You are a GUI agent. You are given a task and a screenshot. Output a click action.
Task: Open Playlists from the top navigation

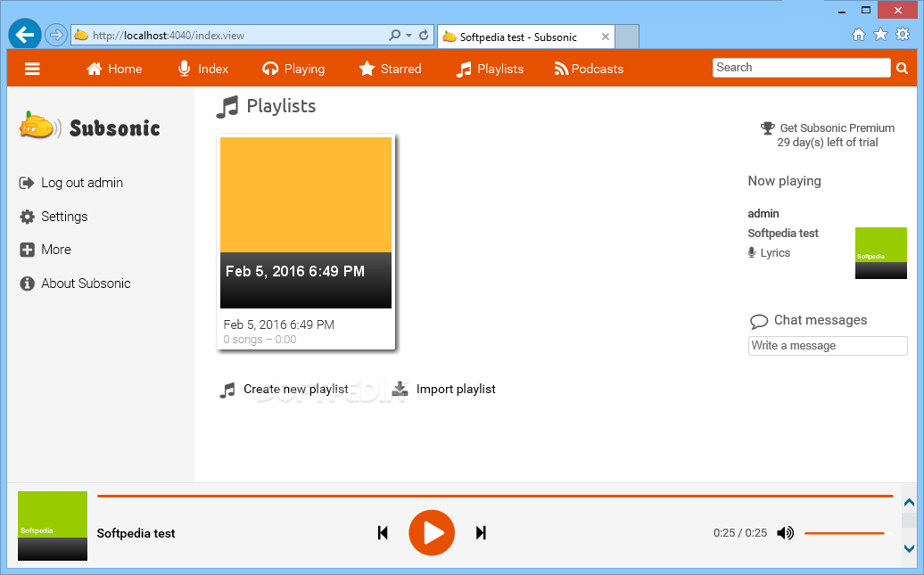tap(490, 69)
